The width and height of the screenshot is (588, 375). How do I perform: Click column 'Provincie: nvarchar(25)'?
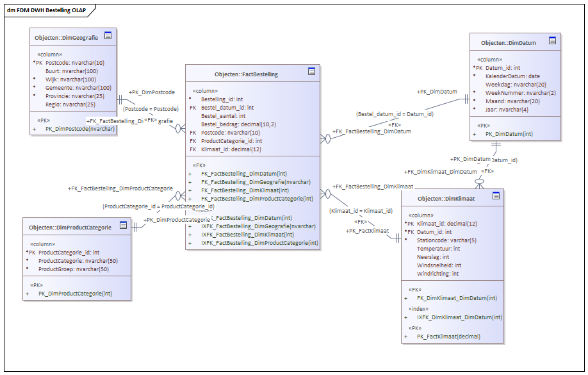75,96
